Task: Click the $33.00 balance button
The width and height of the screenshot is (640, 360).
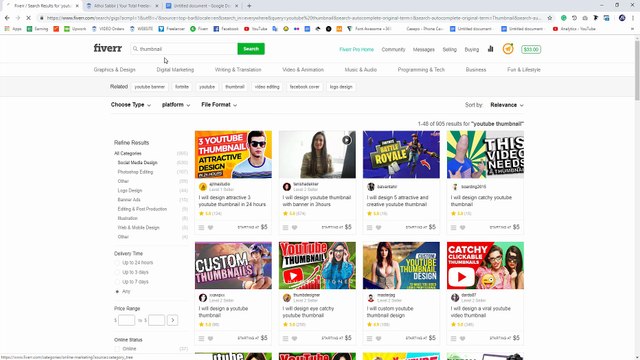Action: (531, 49)
